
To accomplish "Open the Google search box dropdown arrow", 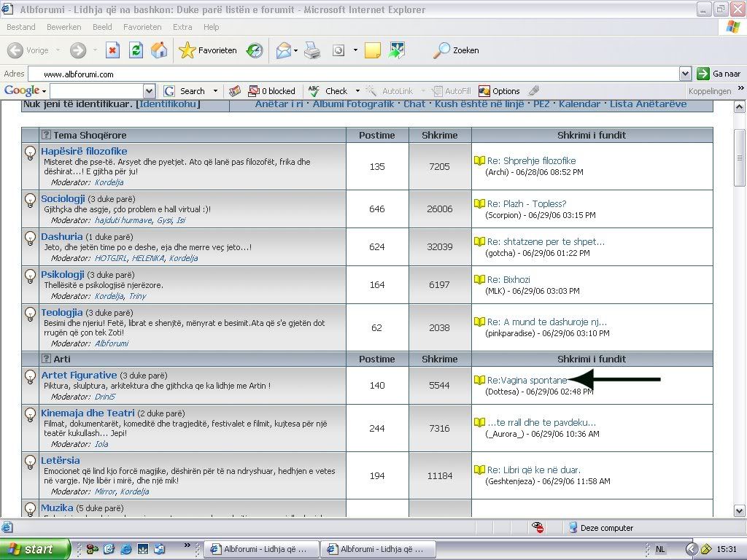I will 149,91.
